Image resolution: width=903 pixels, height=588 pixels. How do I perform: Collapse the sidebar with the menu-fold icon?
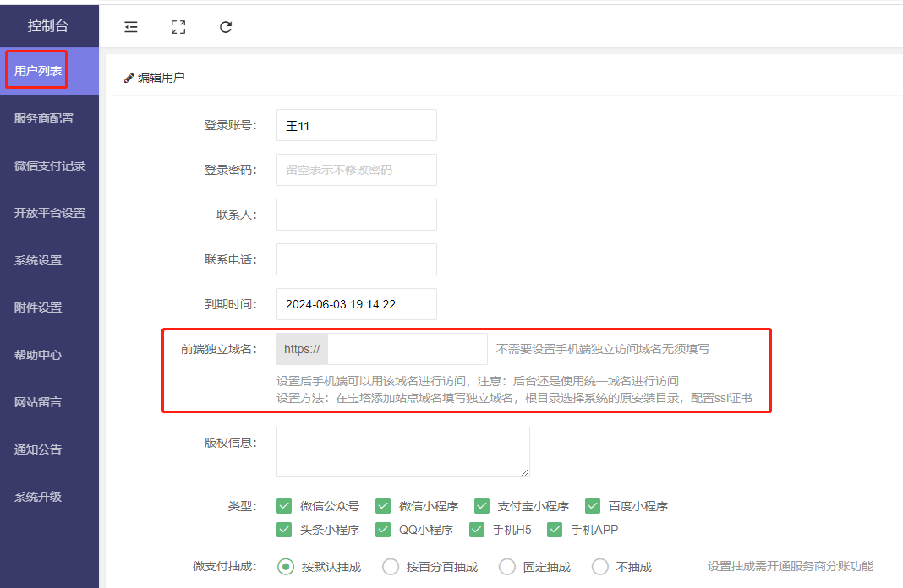tap(131, 27)
